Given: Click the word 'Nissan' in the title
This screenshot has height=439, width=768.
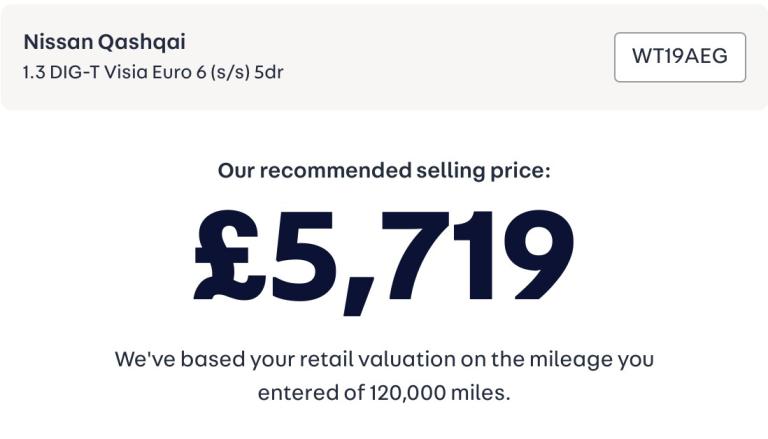Looking at the screenshot, I should click(x=58, y=42).
